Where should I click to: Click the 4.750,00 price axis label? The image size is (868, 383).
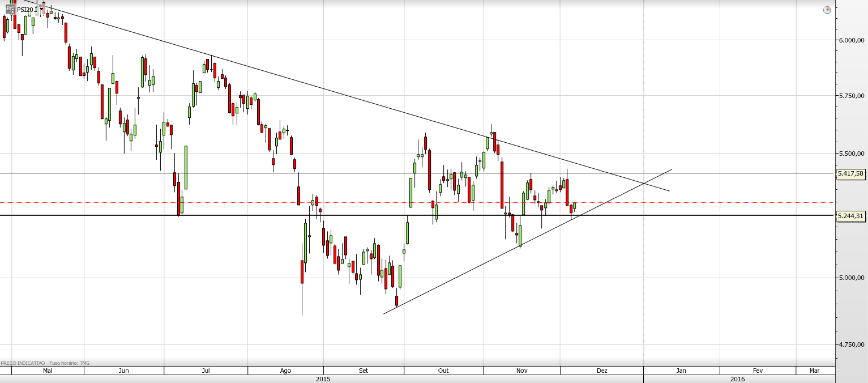click(852, 344)
